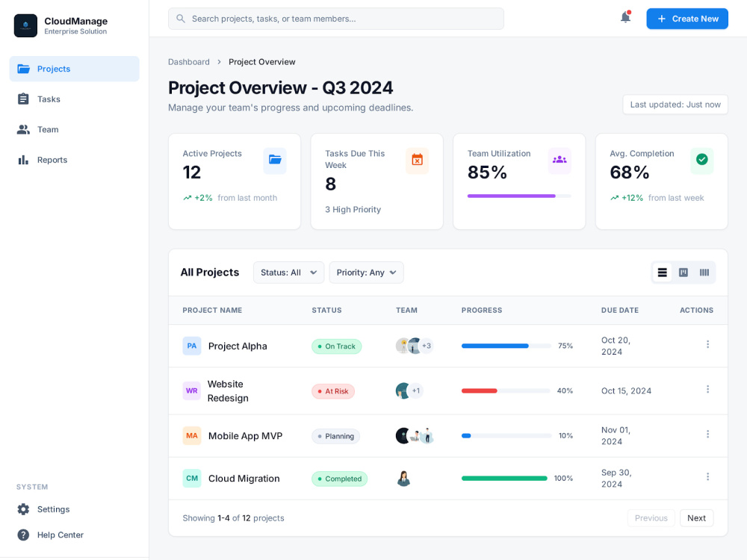Click the Cloud Migration name
This screenshot has width=747, height=560.
click(244, 479)
